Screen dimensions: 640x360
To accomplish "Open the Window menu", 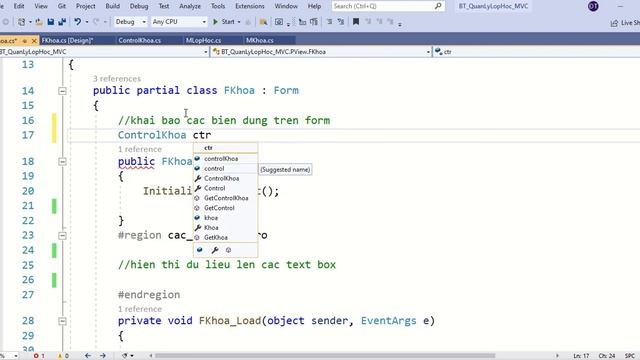I will coord(286,6).
